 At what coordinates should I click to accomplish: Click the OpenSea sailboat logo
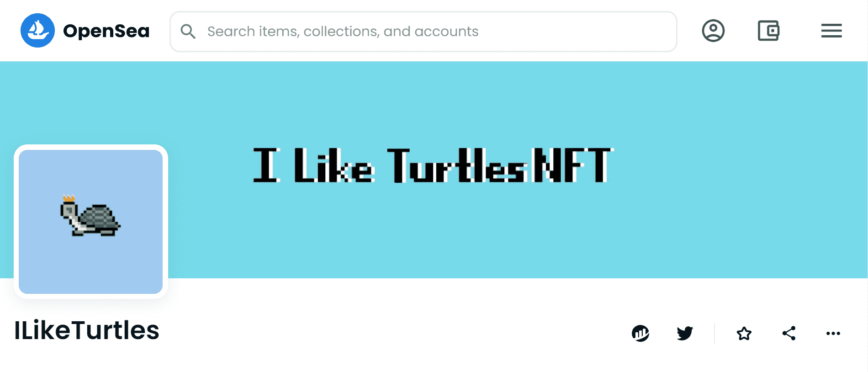click(x=38, y=30)
